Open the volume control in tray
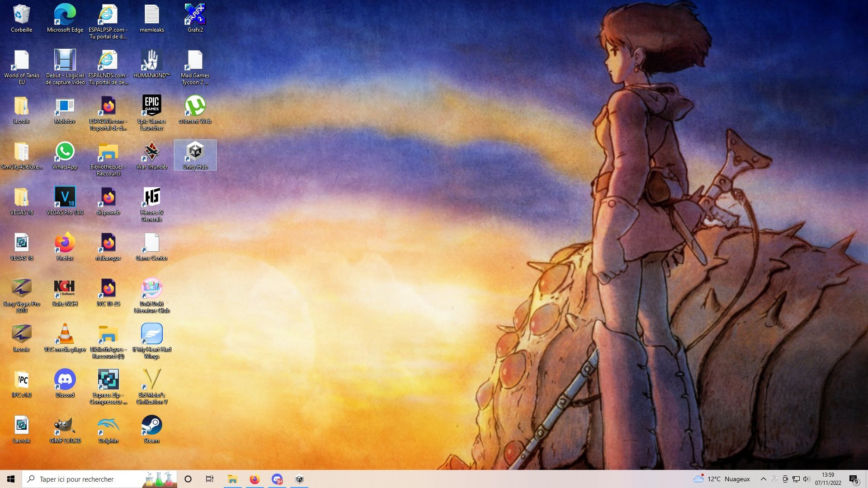 pyautogui.click(x=807, y=479)
